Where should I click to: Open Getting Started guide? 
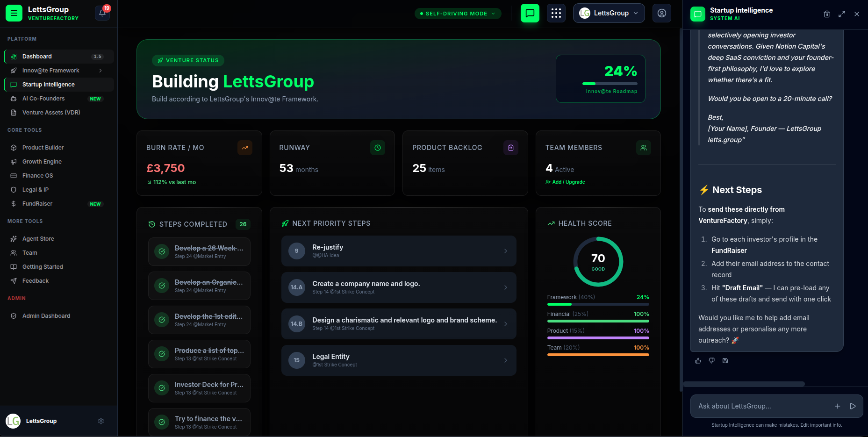59,267
